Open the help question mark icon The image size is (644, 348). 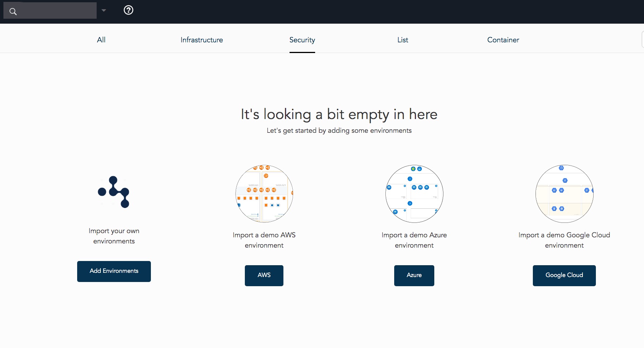coord(128,10)
